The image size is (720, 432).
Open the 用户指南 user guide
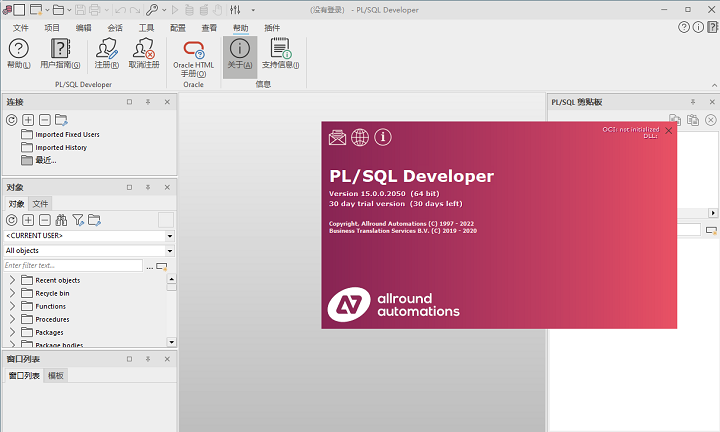click(x=60, y=54)
